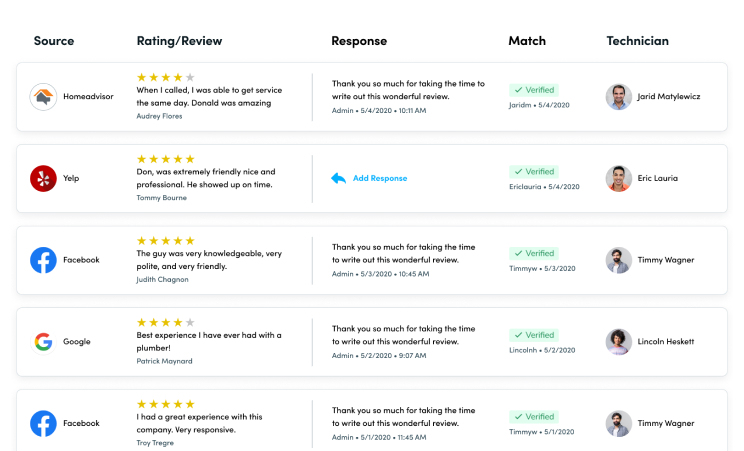Image resolution: width=744 pixels, height=451 pixels.
Task: Sort by the Rating/Review column header
Action: pyautogui.click(x=179, y=41)
